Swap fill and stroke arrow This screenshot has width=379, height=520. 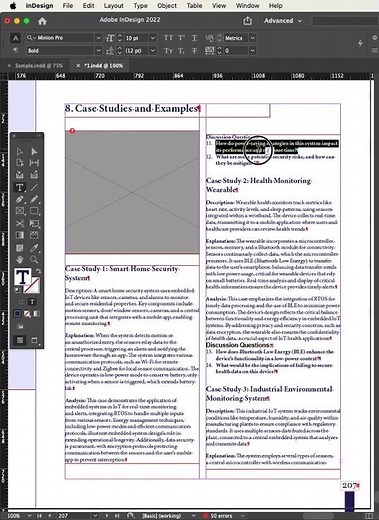[x=38, y=271]
